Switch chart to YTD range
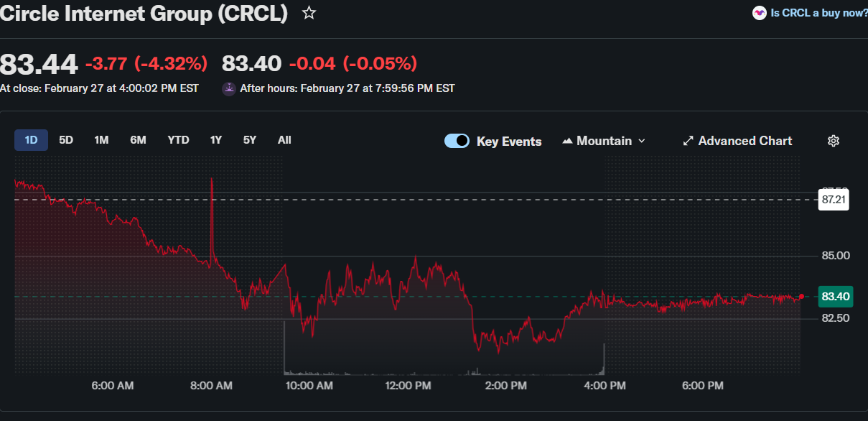 (178, 140)
